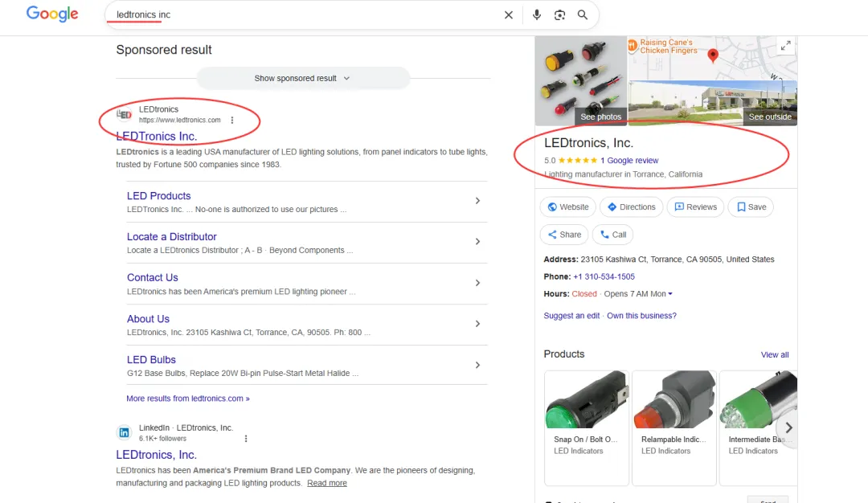Save LEDtronics business listing

750,207
